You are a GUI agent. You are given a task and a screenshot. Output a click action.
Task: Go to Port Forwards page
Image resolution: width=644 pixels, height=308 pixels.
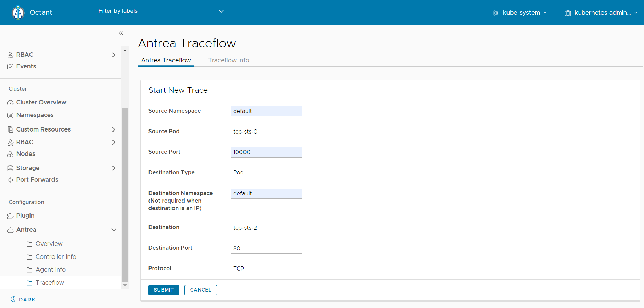37,180
